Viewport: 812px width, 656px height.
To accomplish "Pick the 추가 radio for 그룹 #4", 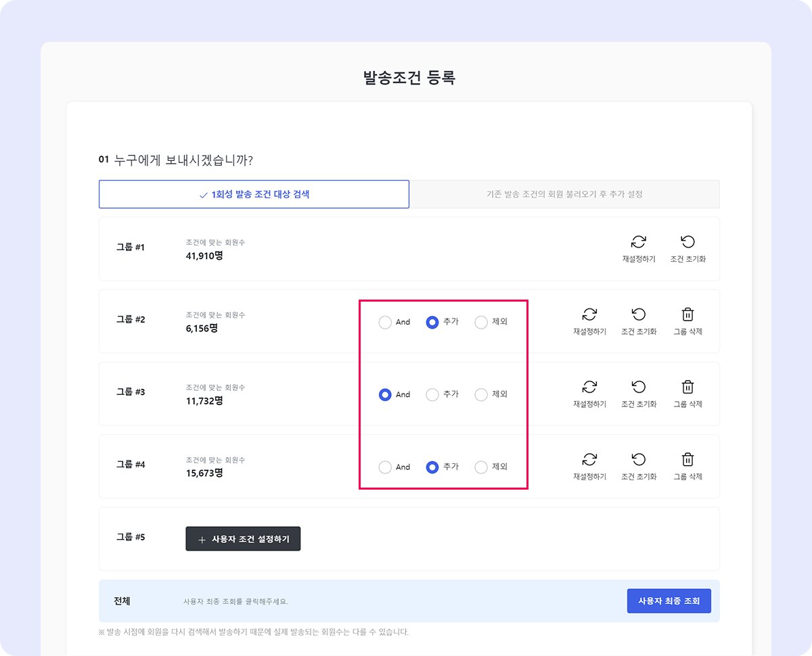I will (432, 467).
